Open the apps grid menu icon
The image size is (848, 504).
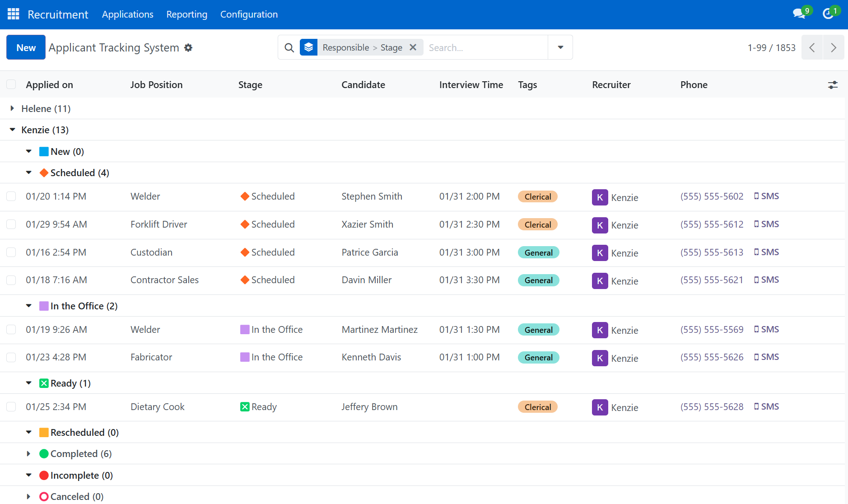click(x=14, y=14)
